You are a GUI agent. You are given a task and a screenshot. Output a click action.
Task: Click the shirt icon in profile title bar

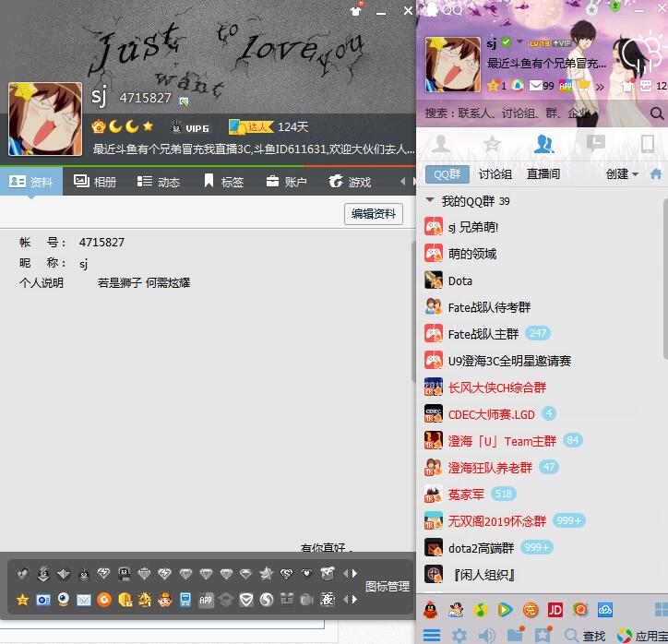pos(356,10)
